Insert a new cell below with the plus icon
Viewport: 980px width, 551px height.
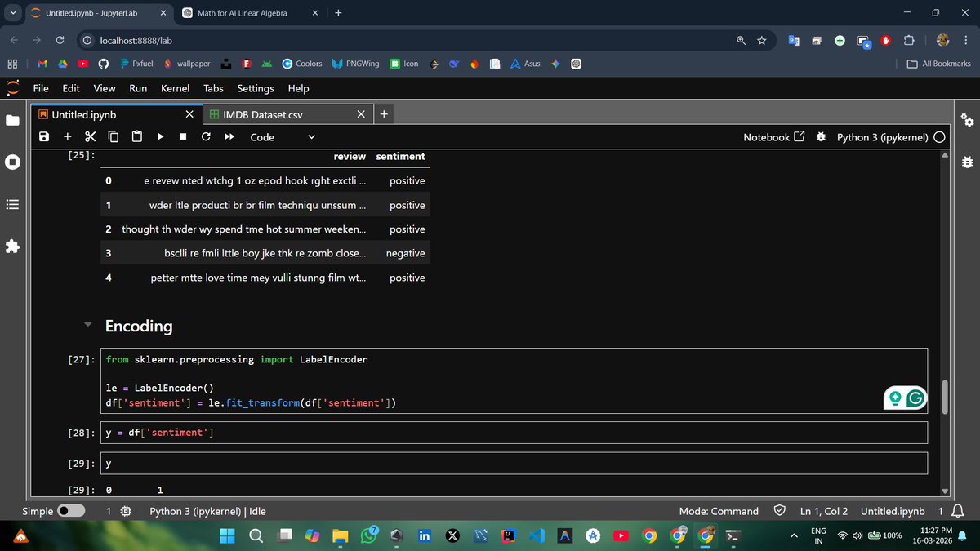[x=68, y=137]
